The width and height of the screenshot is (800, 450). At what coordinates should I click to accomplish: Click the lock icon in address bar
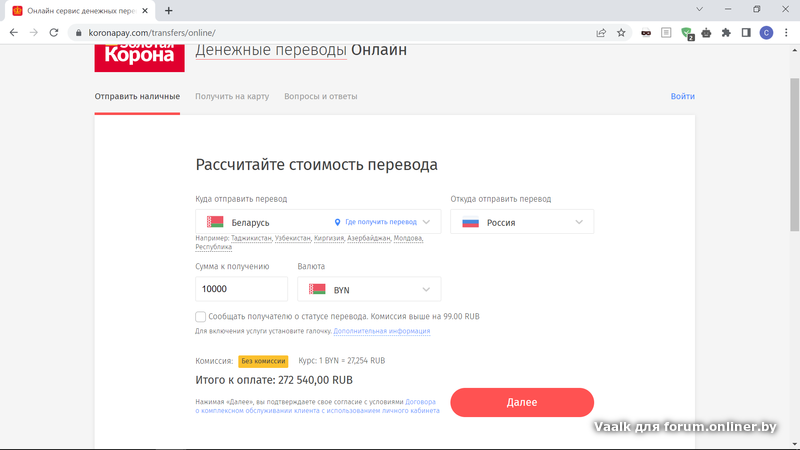pyautogui.click(x=78, y=33)
